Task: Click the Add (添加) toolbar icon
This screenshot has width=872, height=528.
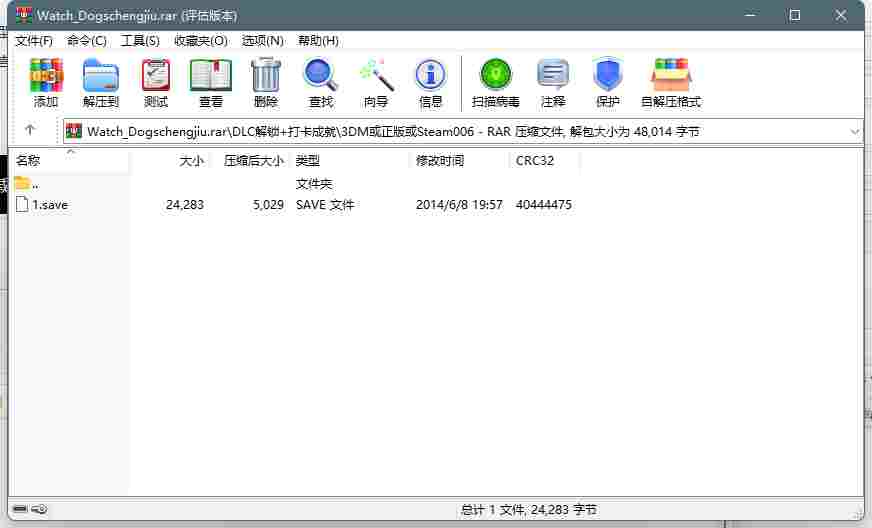Action: 46,82
